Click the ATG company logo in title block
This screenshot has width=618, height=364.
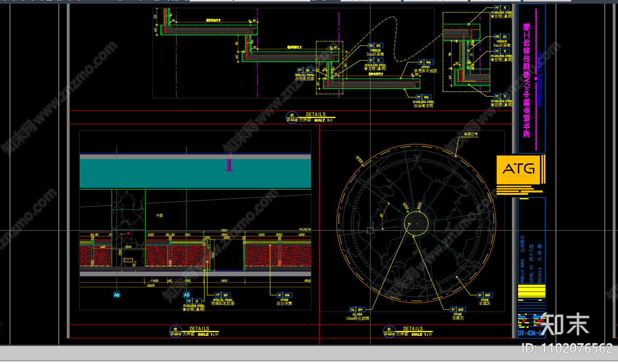click(x=519, y=169)
